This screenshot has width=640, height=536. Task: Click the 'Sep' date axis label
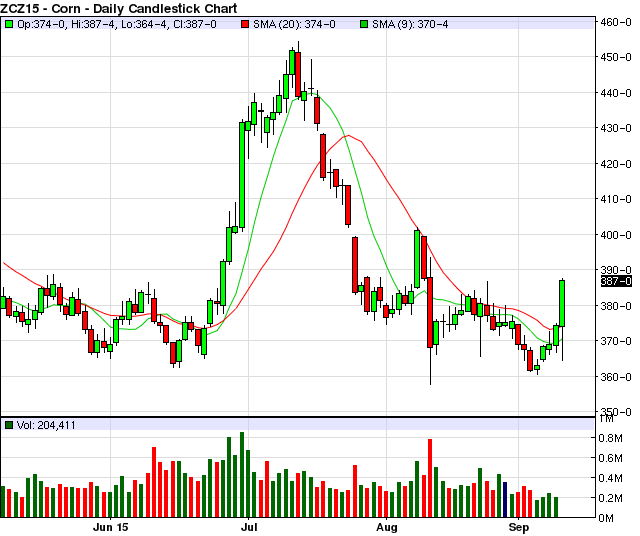click(518, 527)
